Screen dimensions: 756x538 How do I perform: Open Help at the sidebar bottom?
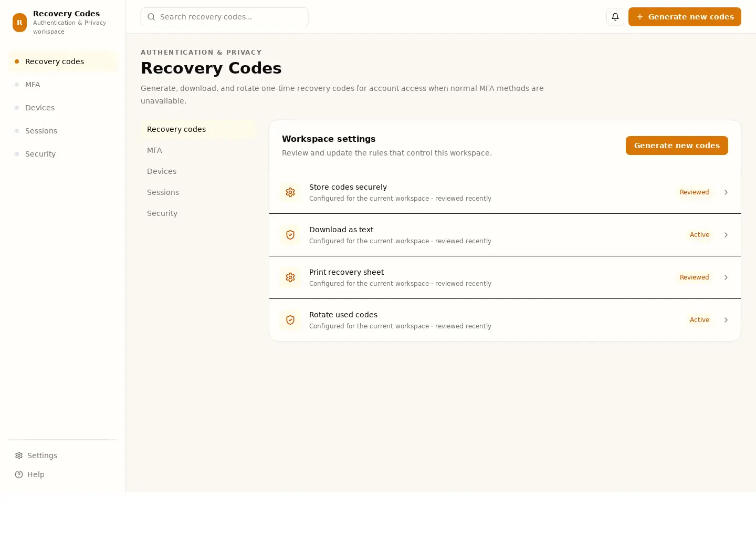tap(62, 474)
